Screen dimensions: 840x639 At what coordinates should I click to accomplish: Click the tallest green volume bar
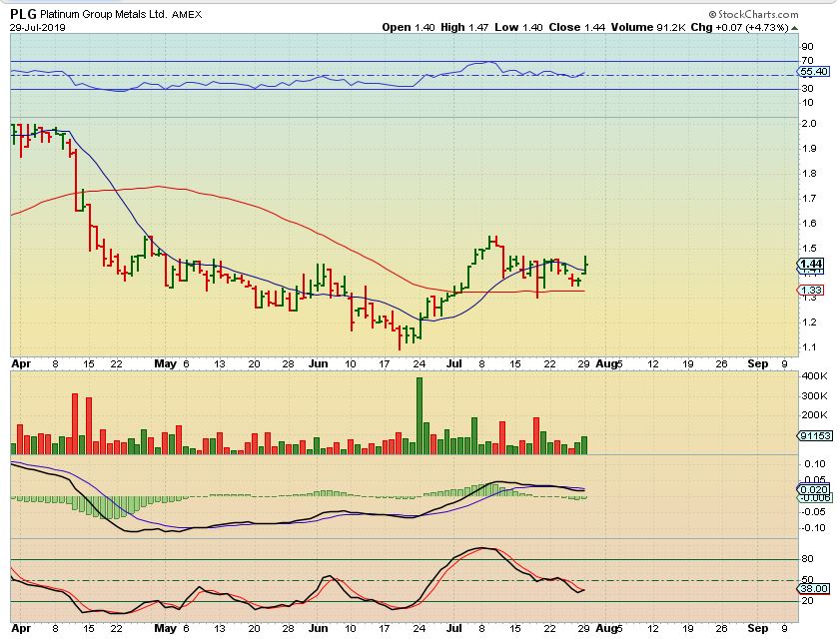420,415
